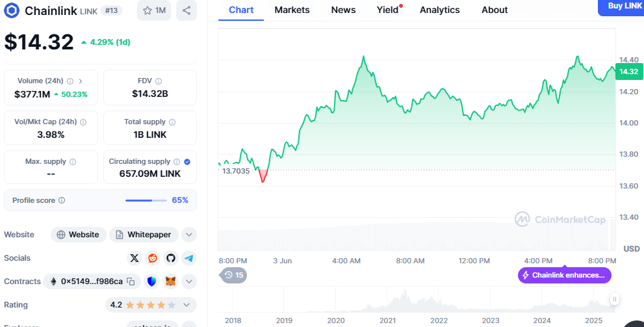The width and height of the screenshot is (644, 327).
Task: Click the Profile score progress bar
Action: tap(146, 200)
